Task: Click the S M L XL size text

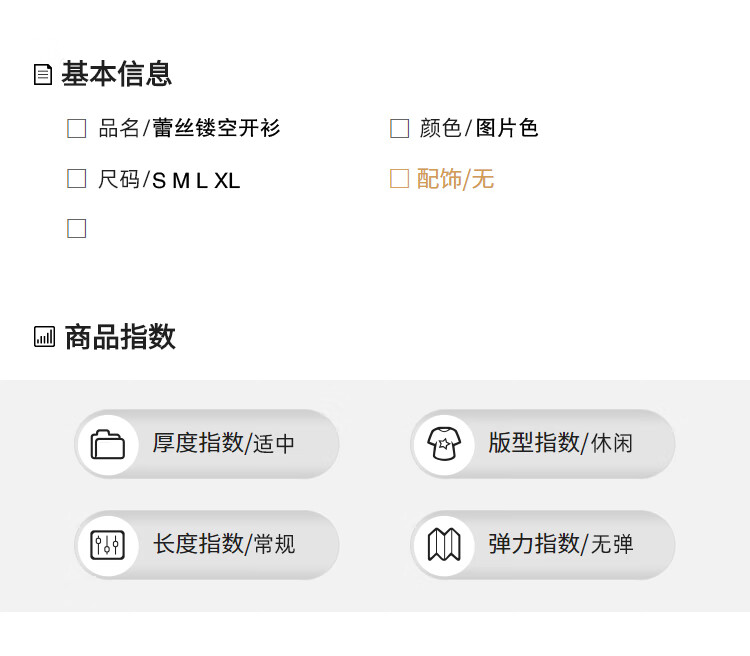Action: tap(196, 181)
